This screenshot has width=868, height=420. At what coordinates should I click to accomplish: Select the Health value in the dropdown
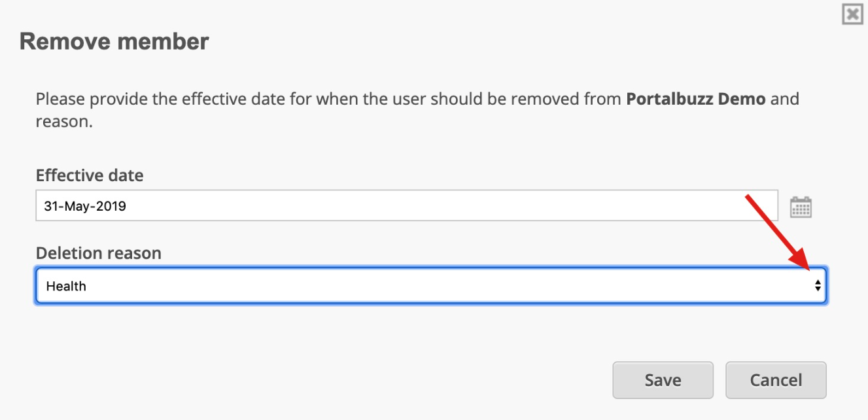coord(66,286)
